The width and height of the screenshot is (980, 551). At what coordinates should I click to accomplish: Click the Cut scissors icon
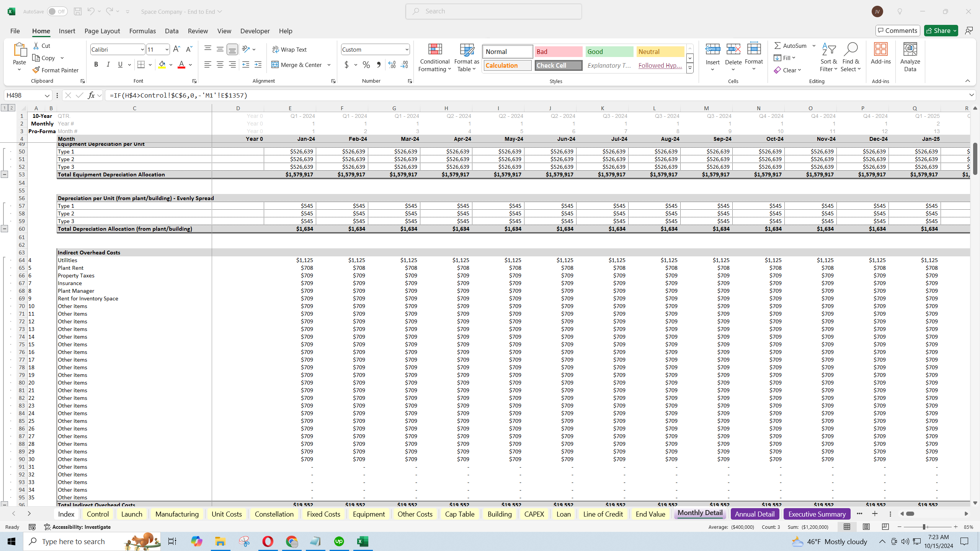(36, 46)
